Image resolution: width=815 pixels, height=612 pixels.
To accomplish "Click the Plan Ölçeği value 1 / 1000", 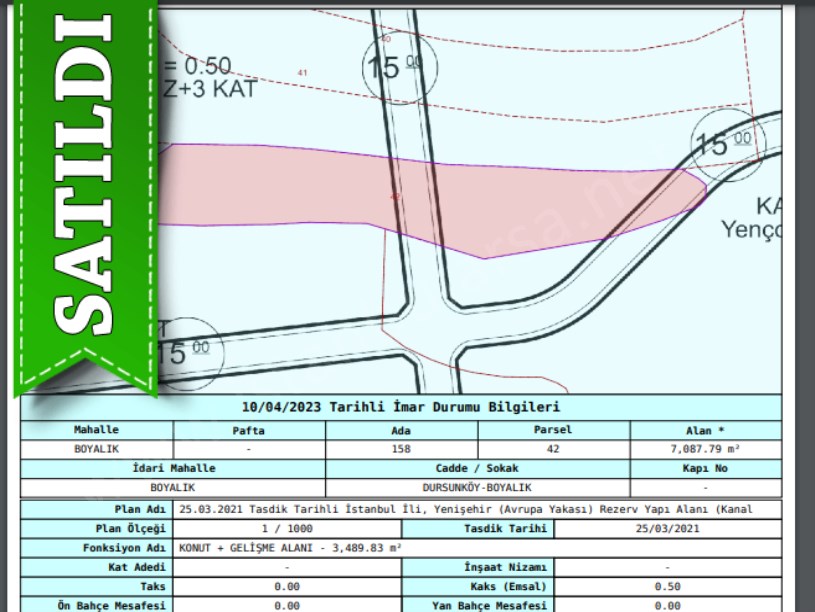I will (x=287, y=528).
